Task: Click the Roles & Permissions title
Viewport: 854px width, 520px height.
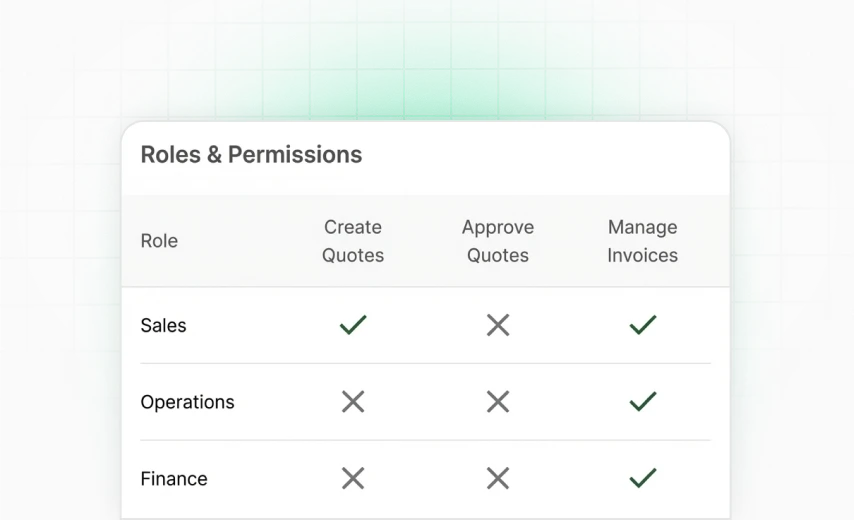Action: coord(251,155)
